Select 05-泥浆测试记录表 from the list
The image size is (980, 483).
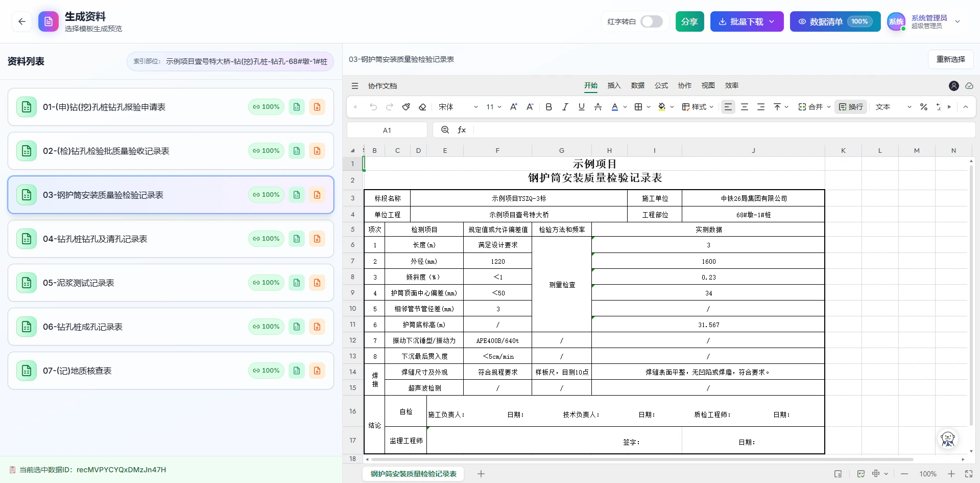pos(171,282)
